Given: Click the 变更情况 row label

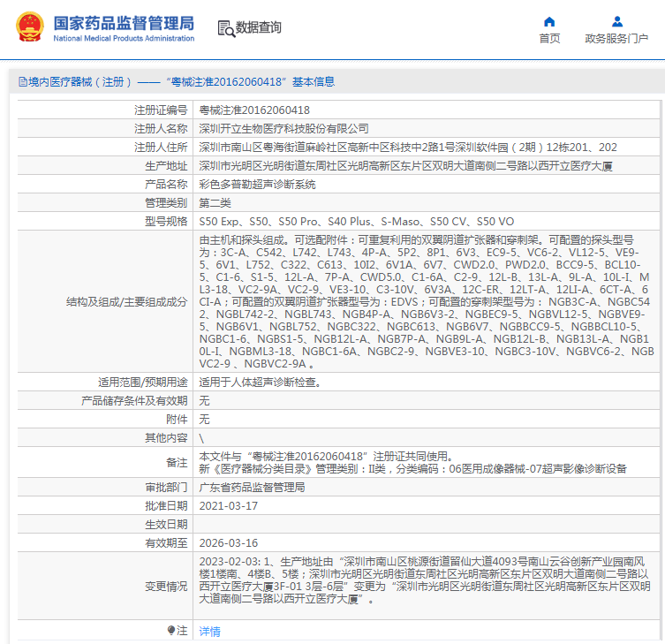Looking at the screenshot, I should (166, 587).
